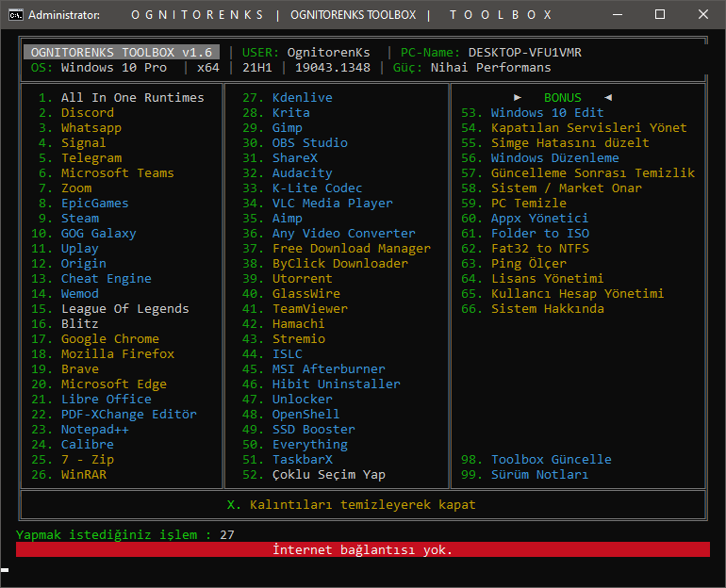The image size is (726, 588).
Task: Select 'SSD Booster' item
Action: pyautogui.click(x=313, y=430)
